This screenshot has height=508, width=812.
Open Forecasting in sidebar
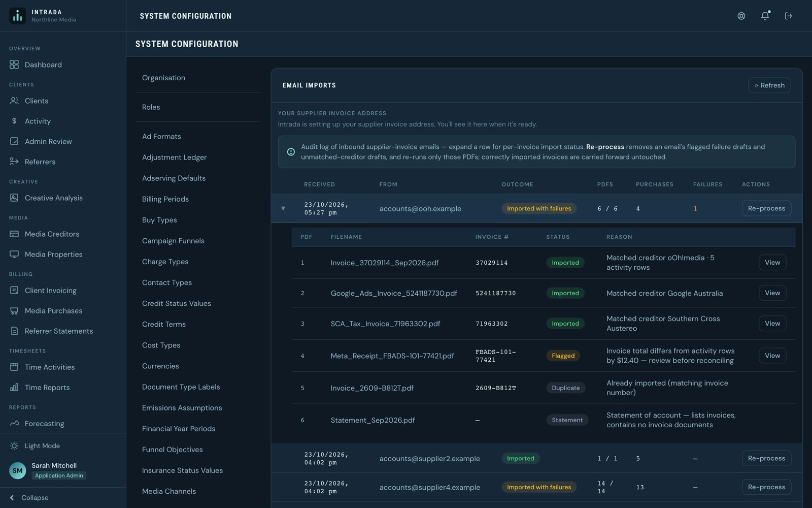pyautogui.click(x=63, y=423)
